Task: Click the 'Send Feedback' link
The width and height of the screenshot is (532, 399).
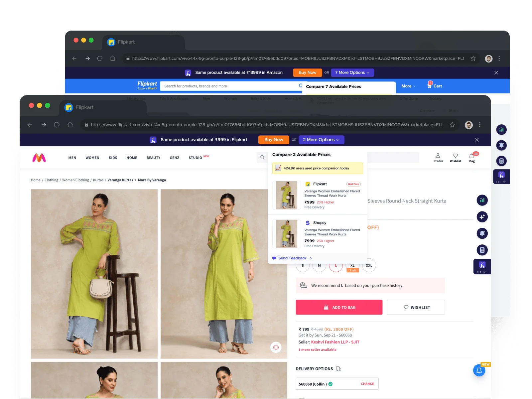Action: coord(292,258)
